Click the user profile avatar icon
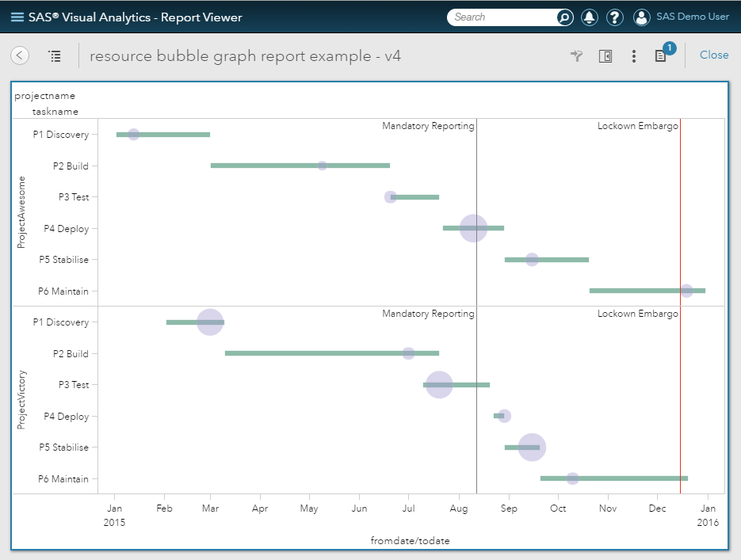This screenshot has width=741, height=560. [642, 17]
